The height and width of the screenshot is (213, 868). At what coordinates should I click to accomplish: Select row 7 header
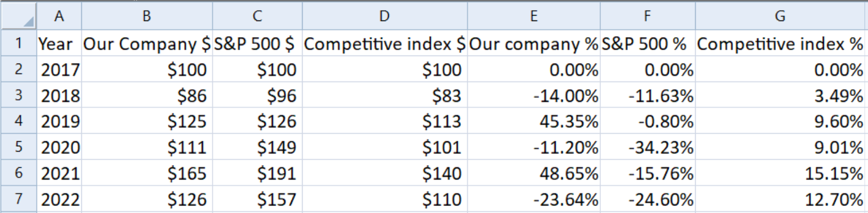tap(19, 199)
